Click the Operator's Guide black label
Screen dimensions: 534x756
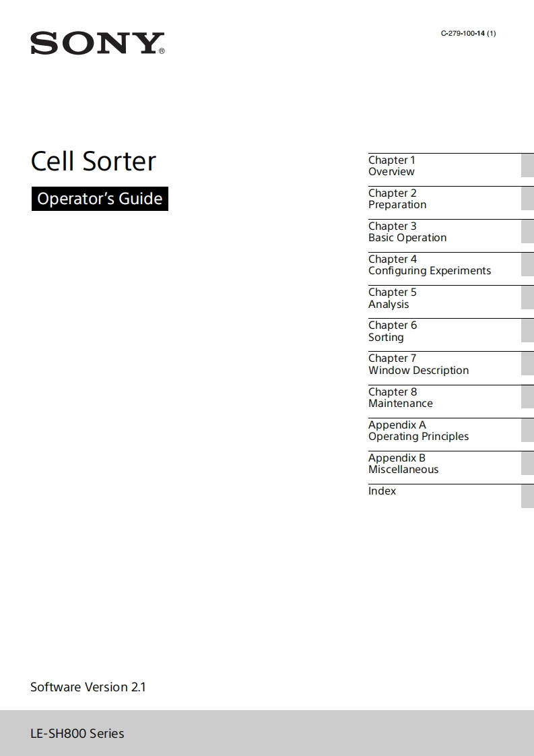click(100, 199)
